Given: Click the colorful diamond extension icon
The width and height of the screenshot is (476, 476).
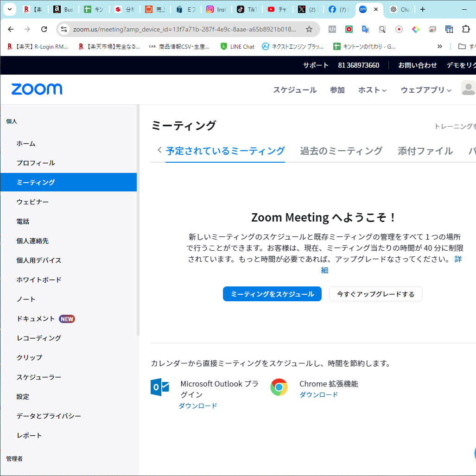Looking at the screenshot, I should 416,29.
